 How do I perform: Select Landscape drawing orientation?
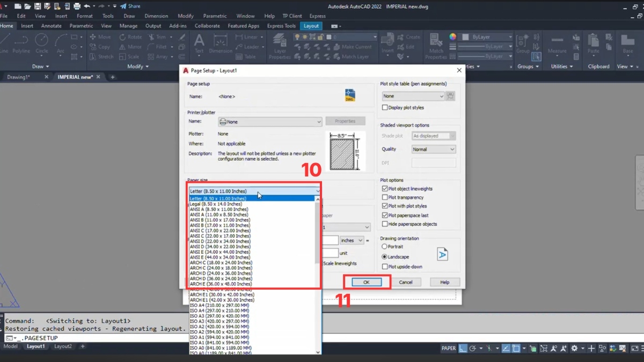[384, 257]
